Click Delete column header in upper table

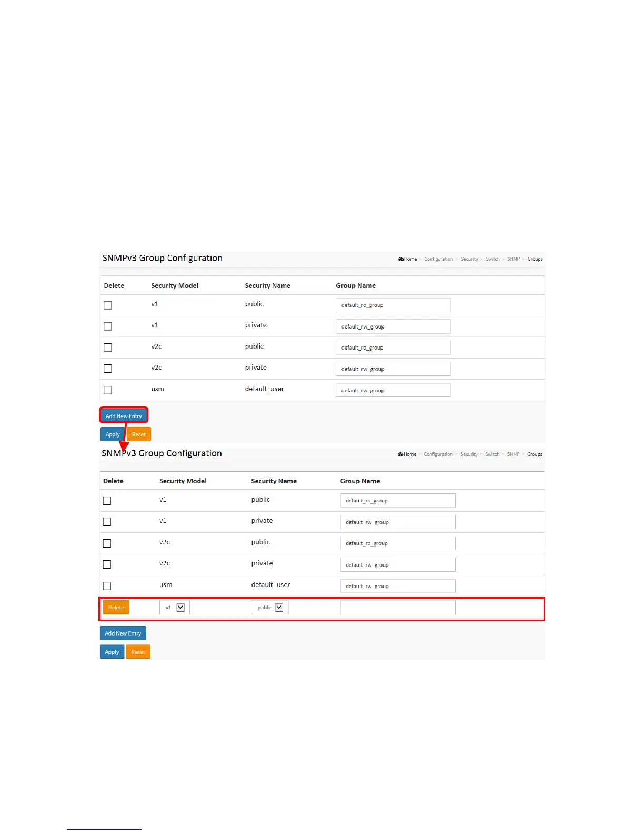tap(114, 285)
